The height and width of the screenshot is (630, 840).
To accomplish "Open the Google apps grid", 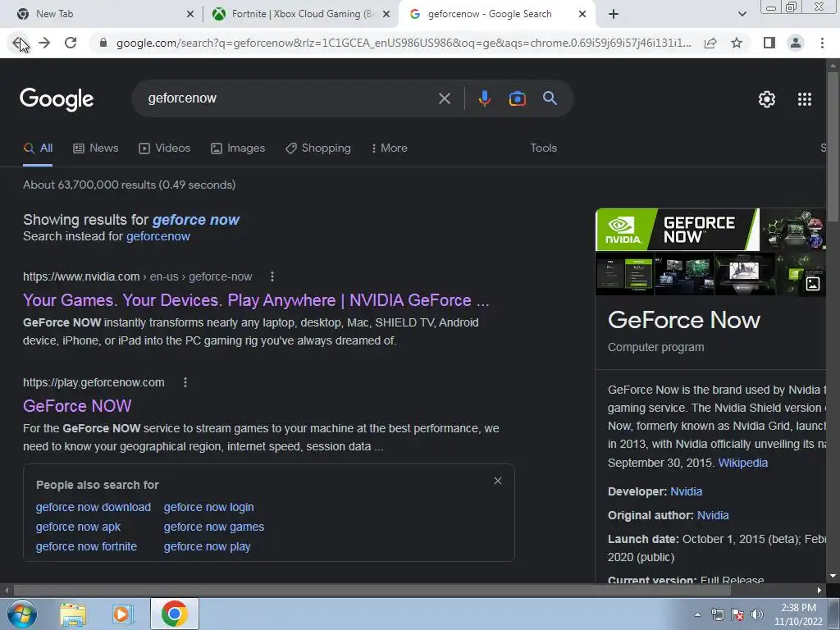I will [805, 99].
